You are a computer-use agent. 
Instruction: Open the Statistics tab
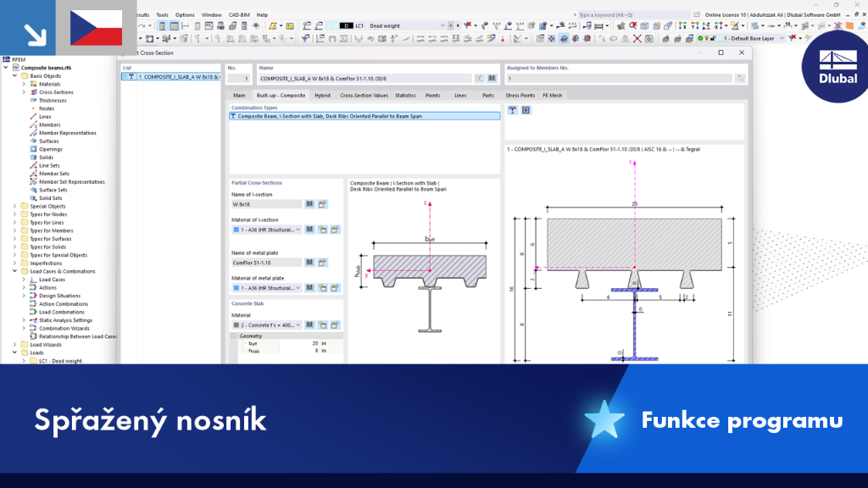[405, 95]
